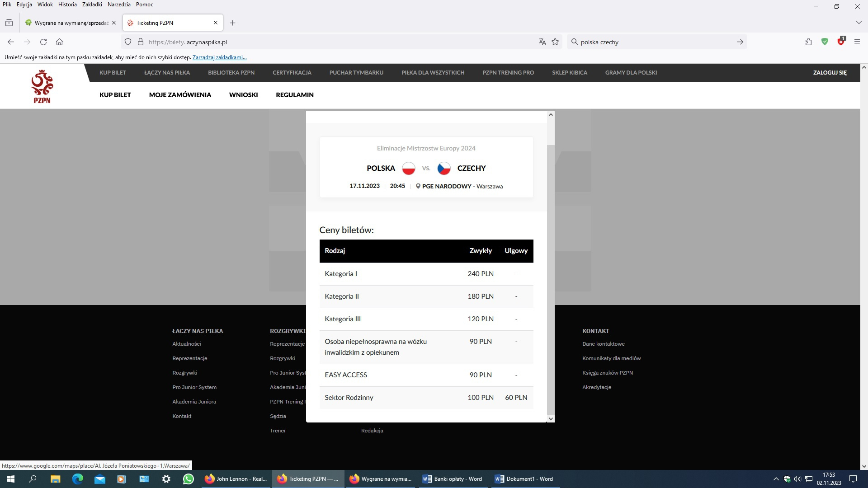Click the translate page icon
The image size is (868, 488).
[x=542, y=42]
